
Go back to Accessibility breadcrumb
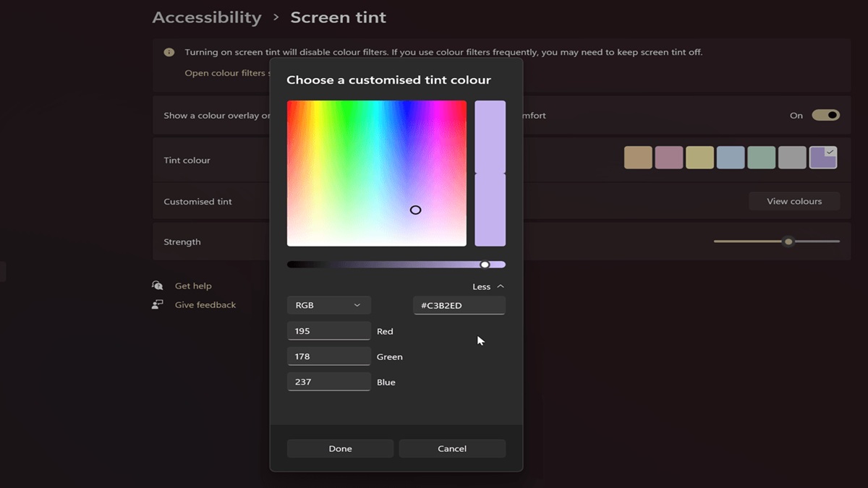point(207,17)
